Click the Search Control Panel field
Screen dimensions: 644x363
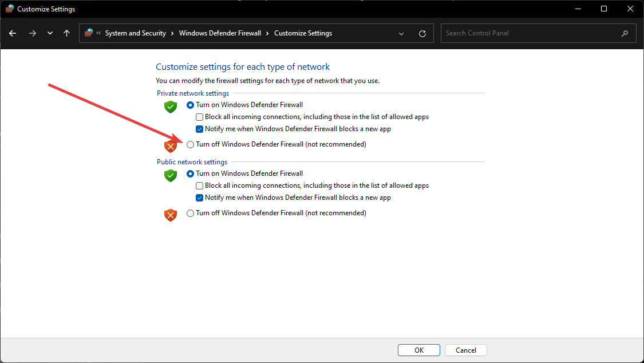539,33
